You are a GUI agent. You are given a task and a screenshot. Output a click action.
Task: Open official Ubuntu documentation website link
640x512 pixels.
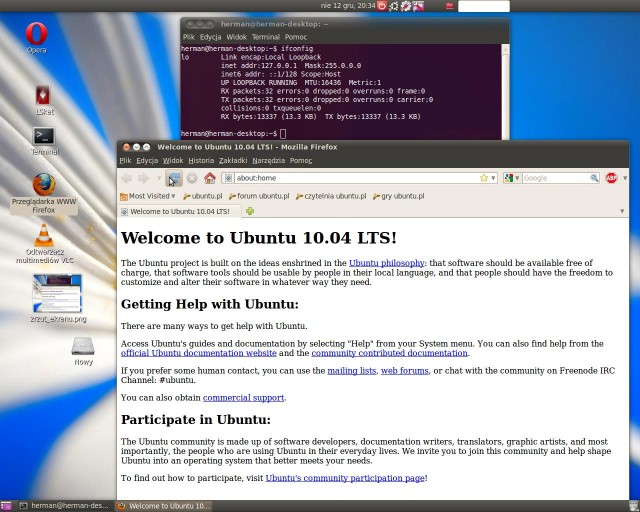coord(198,353)
